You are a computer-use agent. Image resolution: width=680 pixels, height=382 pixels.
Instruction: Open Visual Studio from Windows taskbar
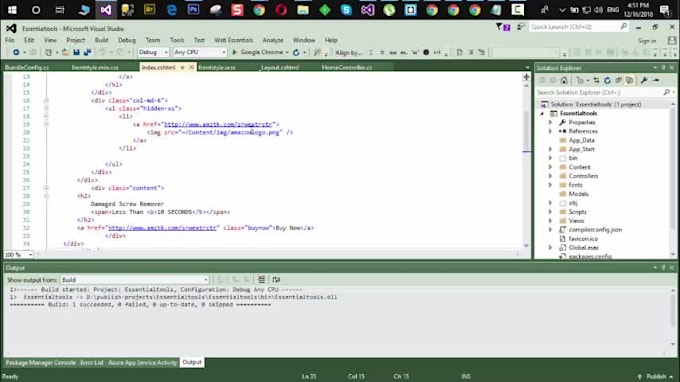[x=106, y=10]
